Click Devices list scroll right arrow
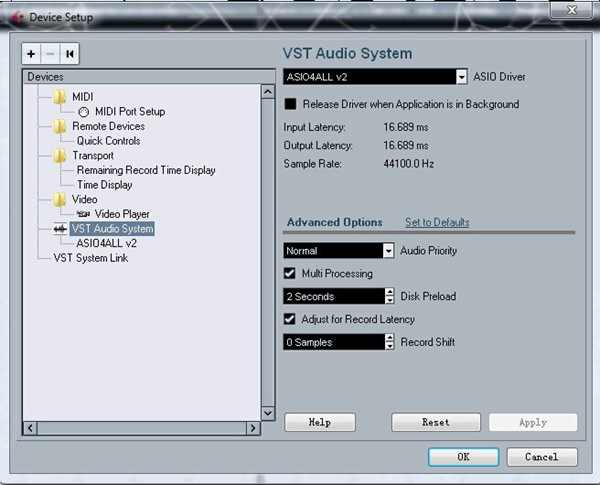This screenshot has width=600, height=485. pyautogui.click(x=253, y=428)
